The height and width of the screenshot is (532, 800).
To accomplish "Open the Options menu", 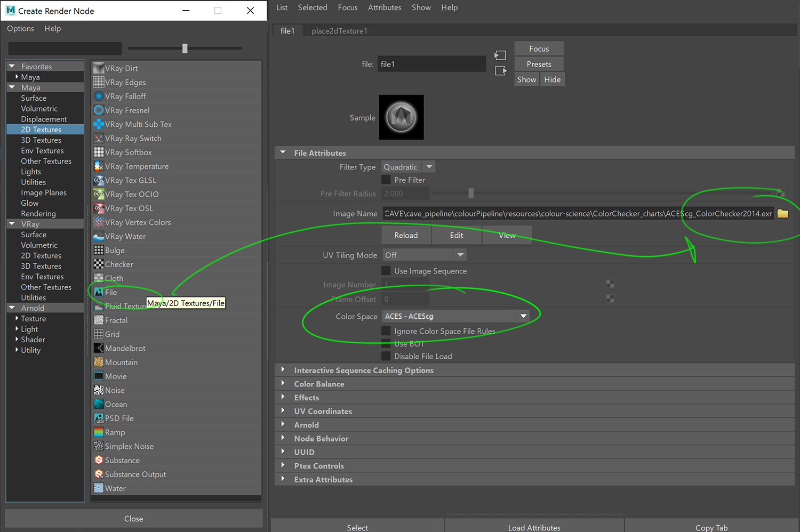I will (x=20, y=29).
